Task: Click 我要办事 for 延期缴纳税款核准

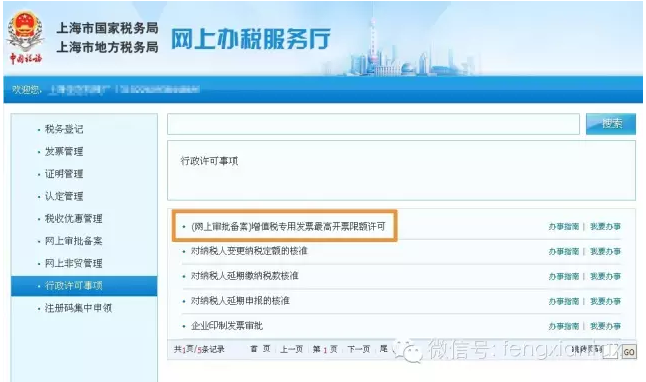Action: click(605, 276)
